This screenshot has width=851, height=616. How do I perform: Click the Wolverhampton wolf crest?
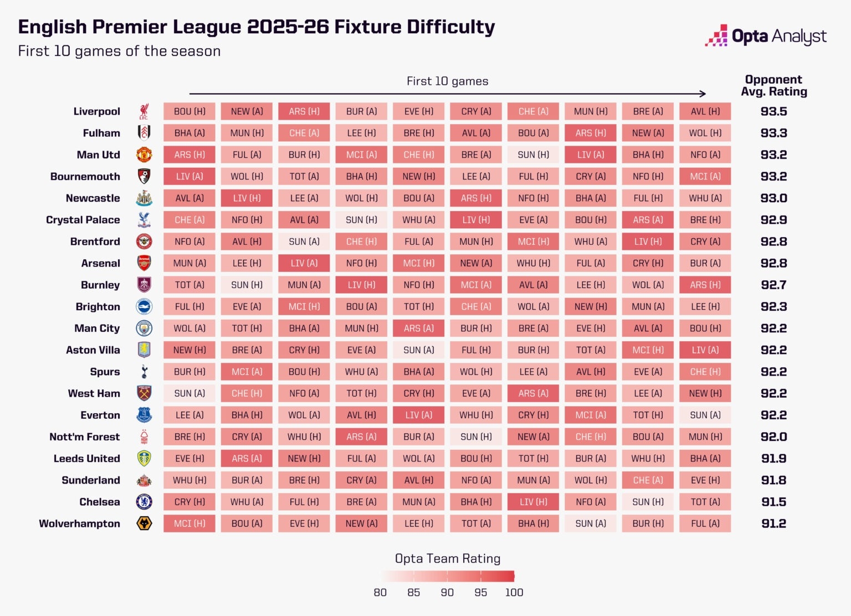coord(144,523)
